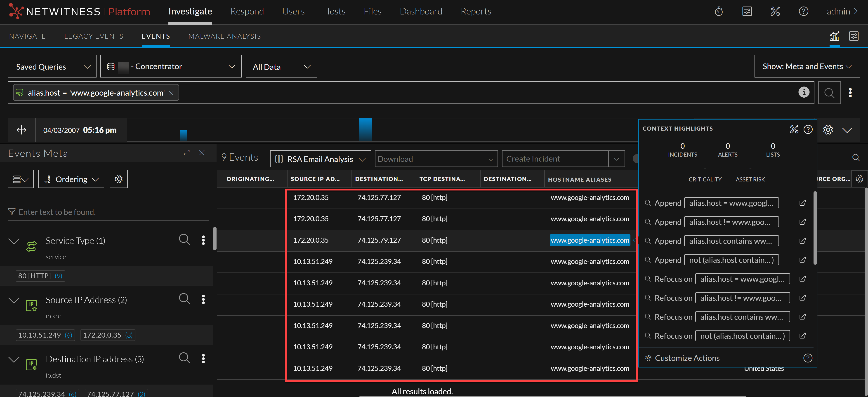Go to the Respond menu

[247, 12]
